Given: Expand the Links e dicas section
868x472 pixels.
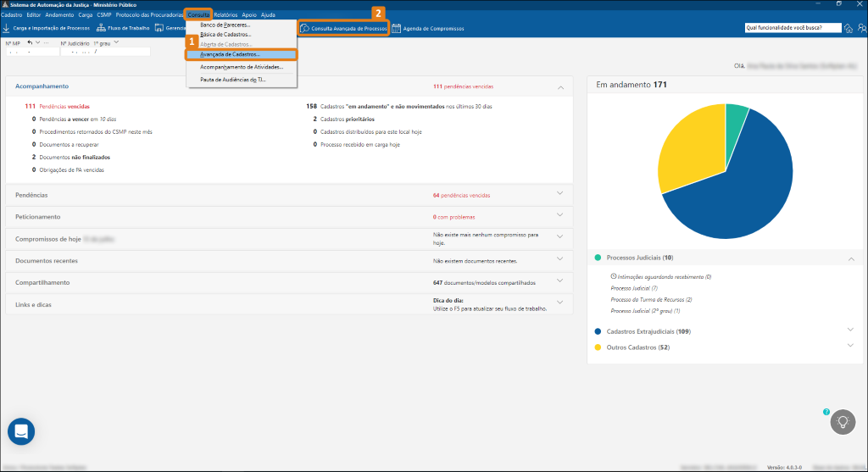Looking at the screenshot, I should tap(559, 303).
